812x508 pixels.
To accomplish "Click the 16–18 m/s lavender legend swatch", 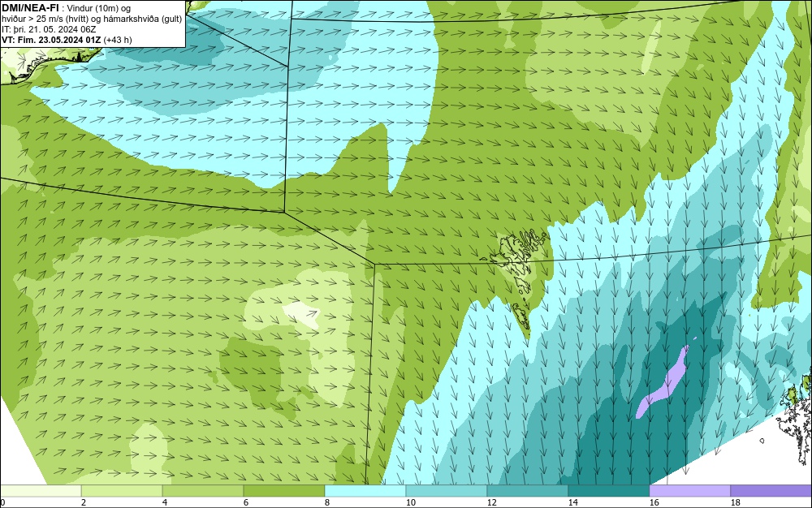I will [x=689, y=491].
